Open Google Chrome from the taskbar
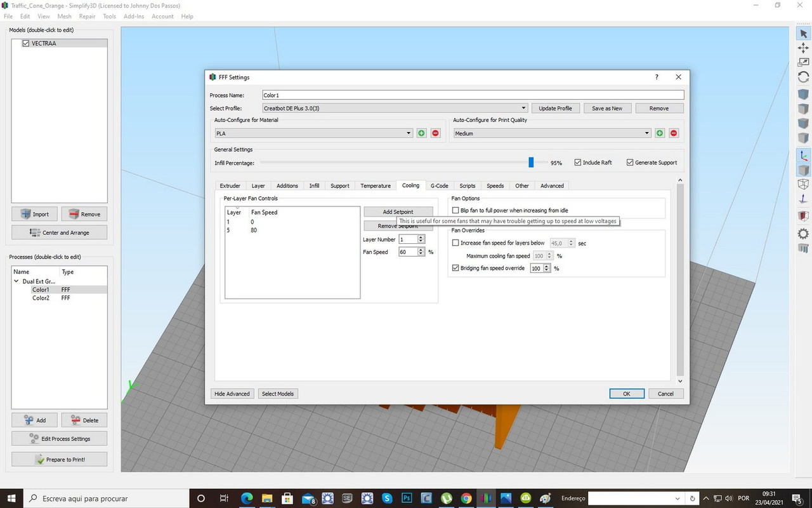 pyautogui.click(x=466, y=498)
